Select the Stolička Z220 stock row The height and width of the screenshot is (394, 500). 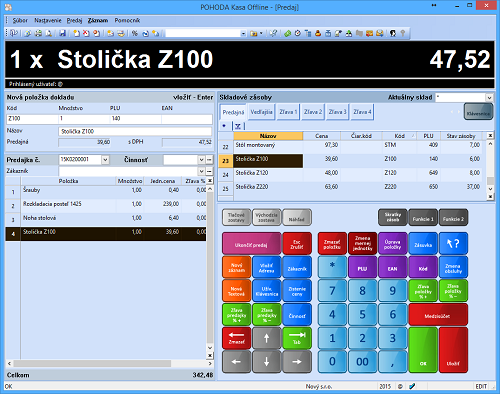click(358, 187)
